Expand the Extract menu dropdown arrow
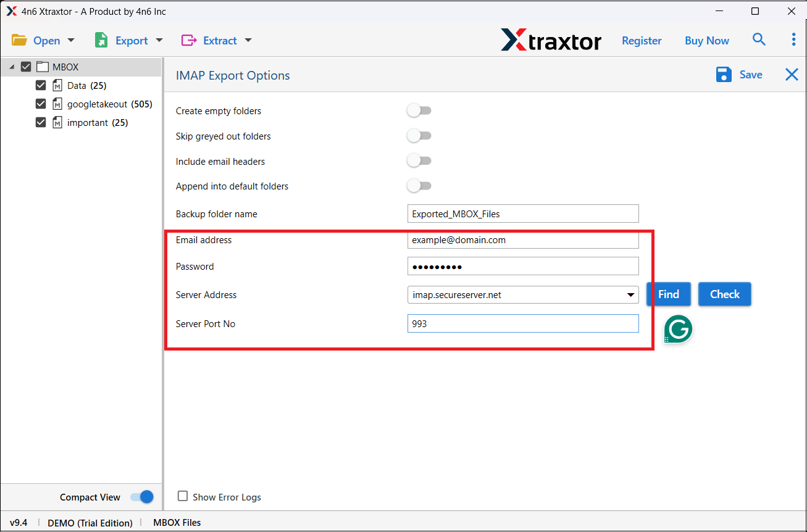 248,40
